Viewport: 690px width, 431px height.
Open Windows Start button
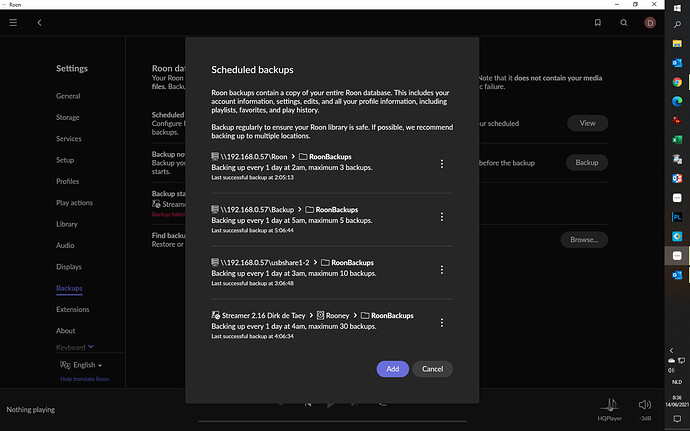tap(677, 8)
